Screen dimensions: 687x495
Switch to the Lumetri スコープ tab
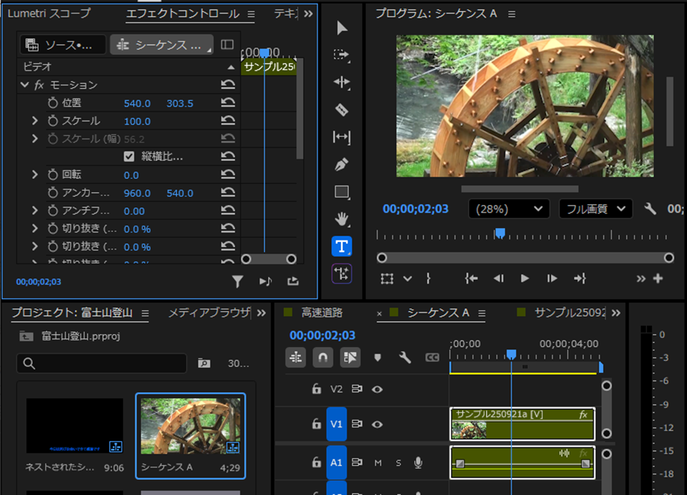[49, 14]
